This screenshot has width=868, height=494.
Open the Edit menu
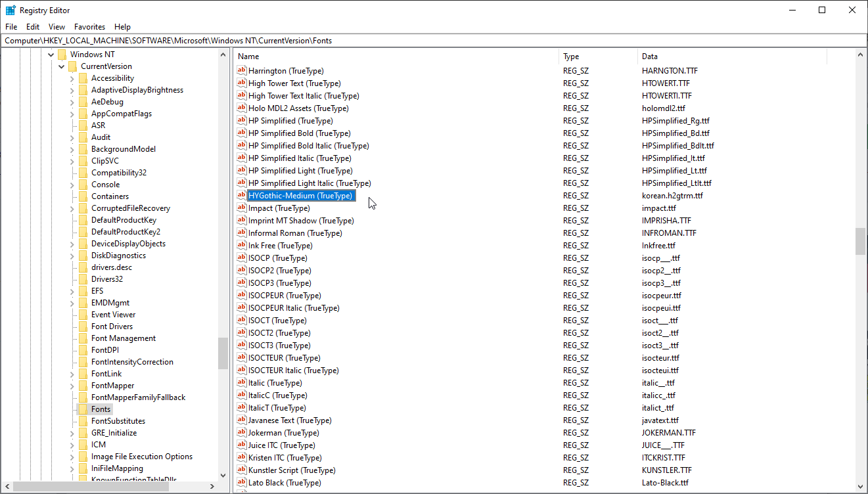33,27
